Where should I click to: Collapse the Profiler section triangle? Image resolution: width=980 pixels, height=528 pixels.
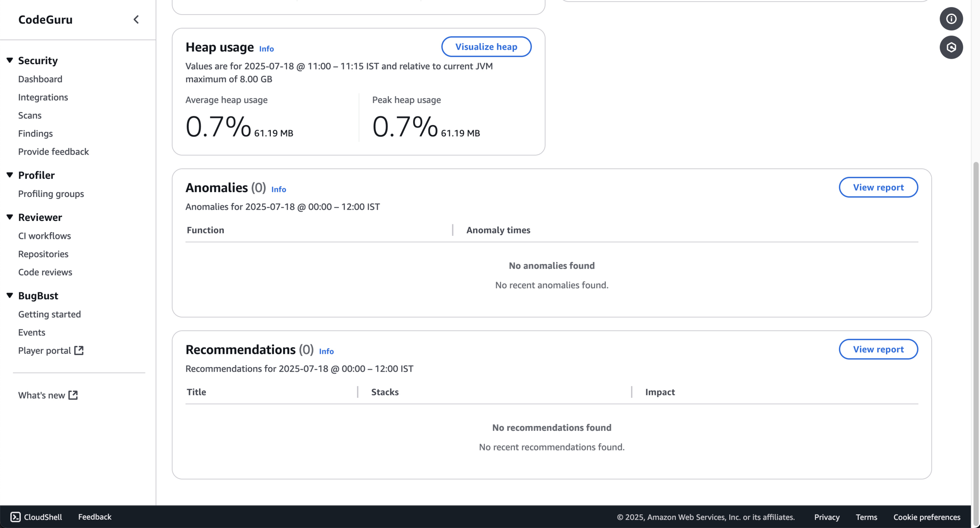pos(10,175)
